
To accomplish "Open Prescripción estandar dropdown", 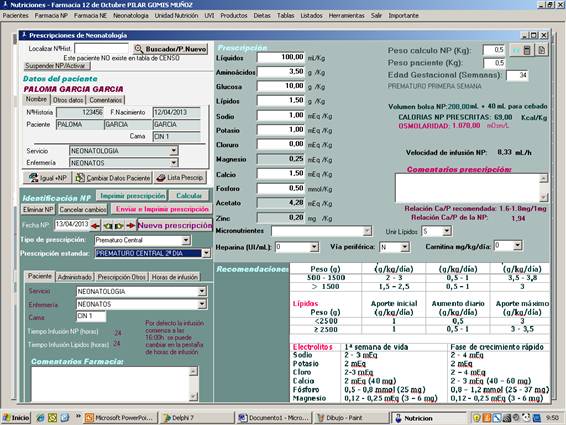I will click(206, 253).
